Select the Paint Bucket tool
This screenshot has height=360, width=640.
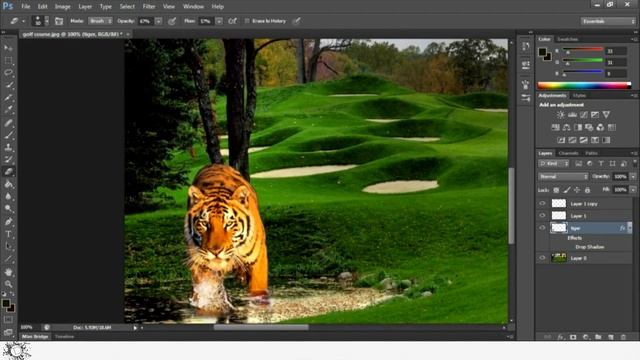8,184
